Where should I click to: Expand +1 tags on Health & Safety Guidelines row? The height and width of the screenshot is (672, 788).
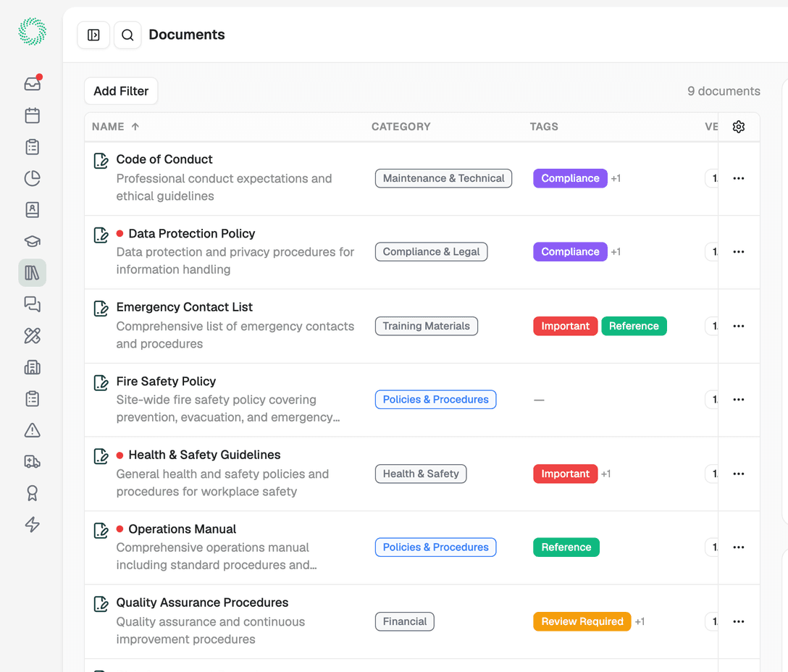[x=605, y=474]
